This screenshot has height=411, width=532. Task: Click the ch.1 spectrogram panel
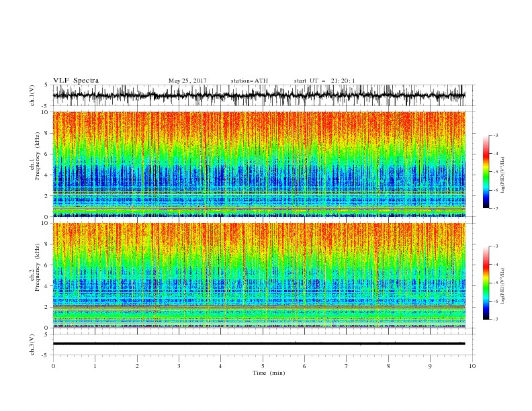[x=259, y=164]
